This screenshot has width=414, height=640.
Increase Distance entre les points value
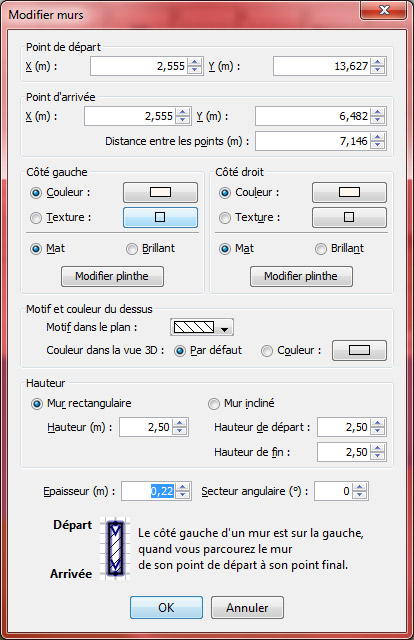click(x=378, y=137)
